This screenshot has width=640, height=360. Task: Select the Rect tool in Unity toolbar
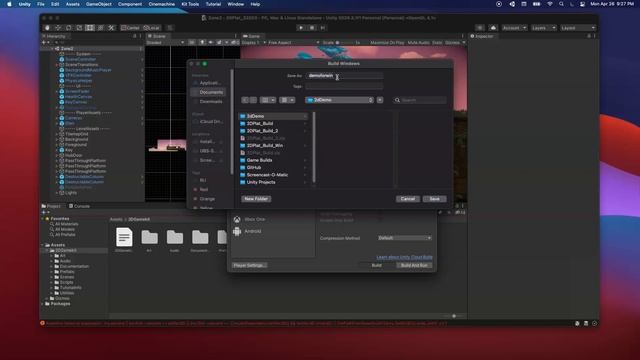click(90, 28)
